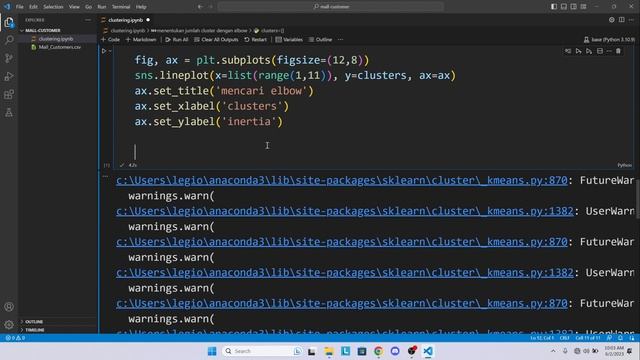The height and width of the screenshot is (360, 640).
Task: Open the View menu
Action: pos(74,7)
